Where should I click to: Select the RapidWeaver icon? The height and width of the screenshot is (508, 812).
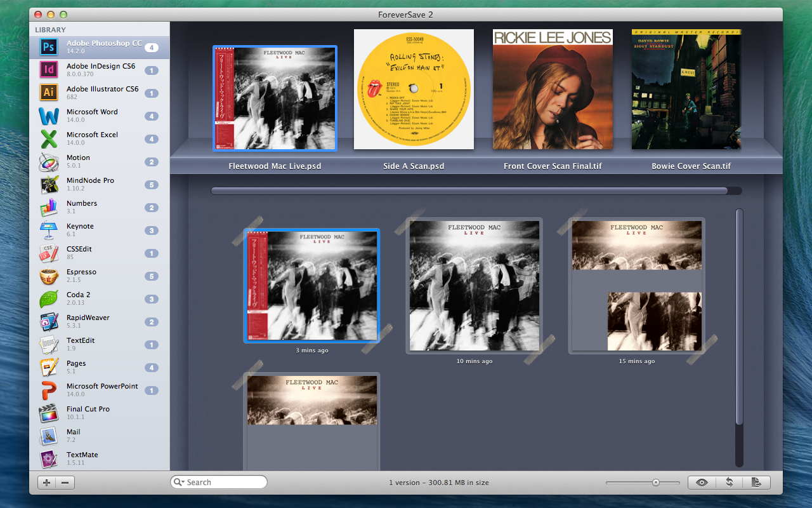tap(49, 321)
